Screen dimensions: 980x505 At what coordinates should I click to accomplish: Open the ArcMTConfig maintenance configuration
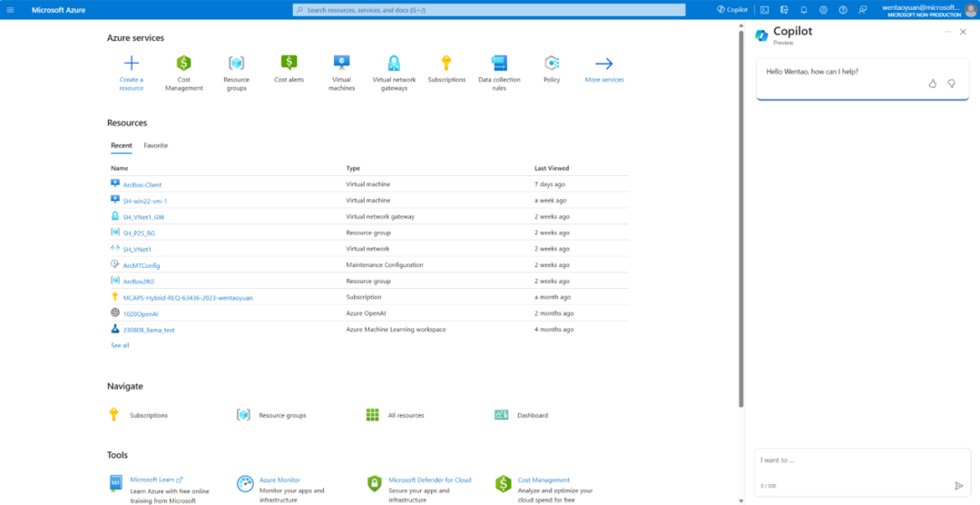click(142, 265)
